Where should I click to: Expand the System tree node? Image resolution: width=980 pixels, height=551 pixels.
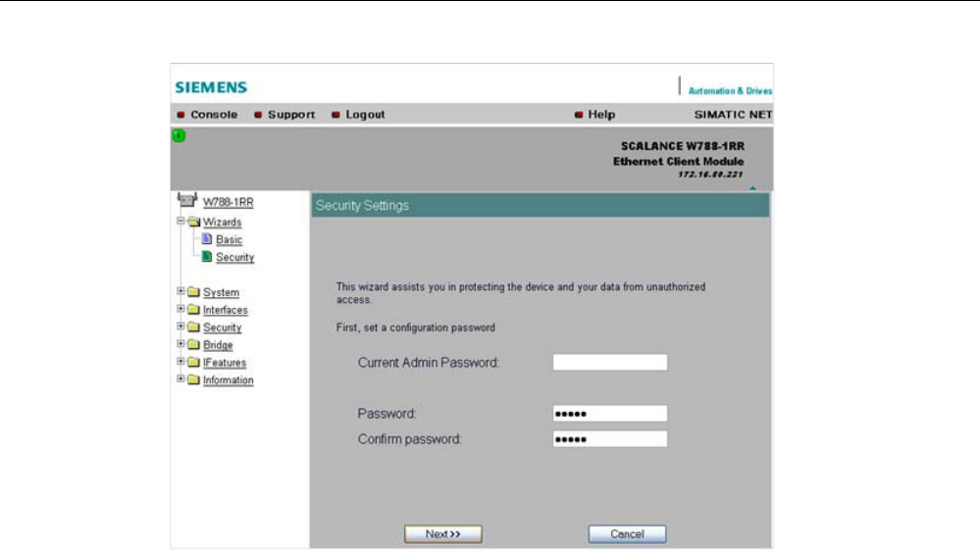click(x=181, y=290)
